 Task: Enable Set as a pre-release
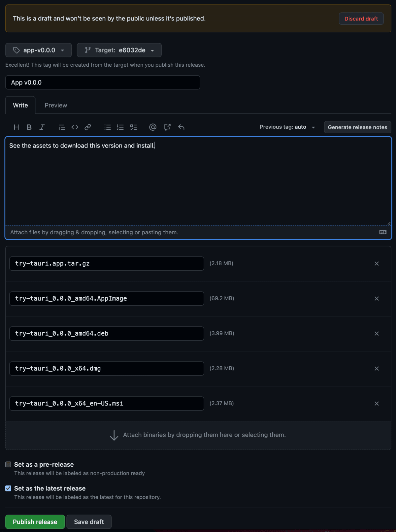tap(8, 464)
